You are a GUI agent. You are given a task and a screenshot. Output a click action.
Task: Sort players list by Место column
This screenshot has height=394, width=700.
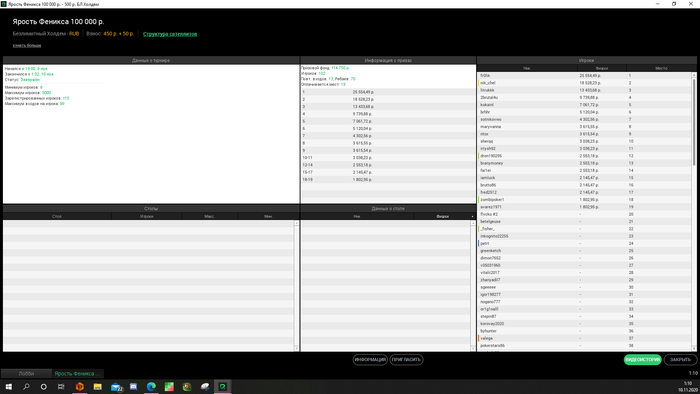coord(661,68)
